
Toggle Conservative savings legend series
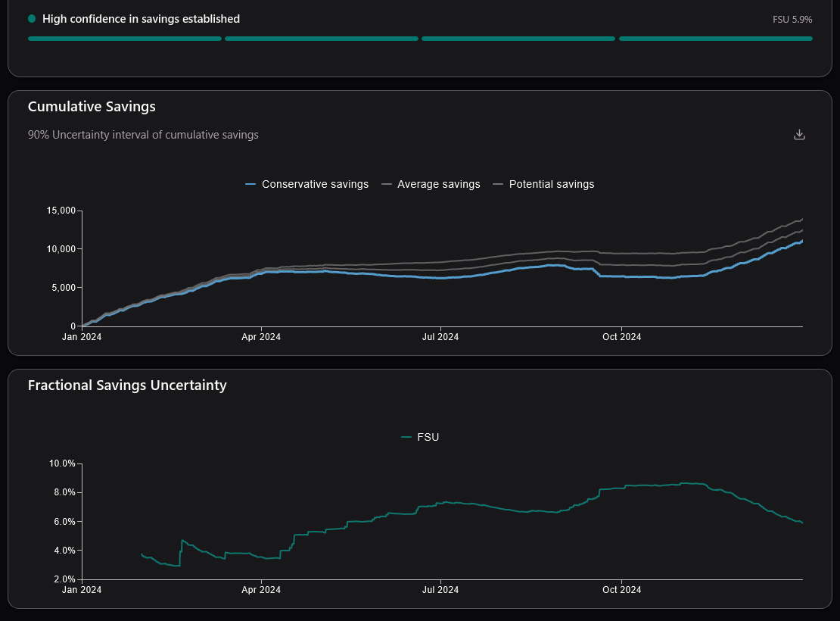(307, 184)
